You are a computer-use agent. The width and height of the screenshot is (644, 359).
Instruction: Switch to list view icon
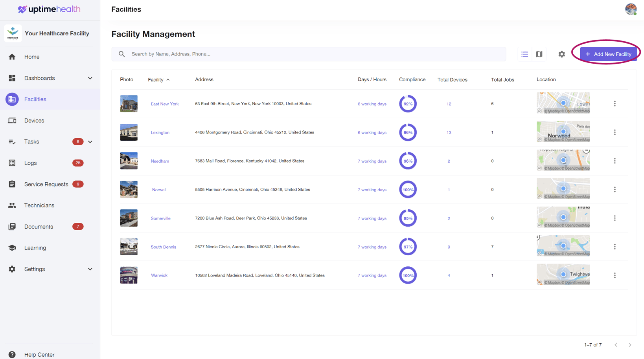(524, 54)
